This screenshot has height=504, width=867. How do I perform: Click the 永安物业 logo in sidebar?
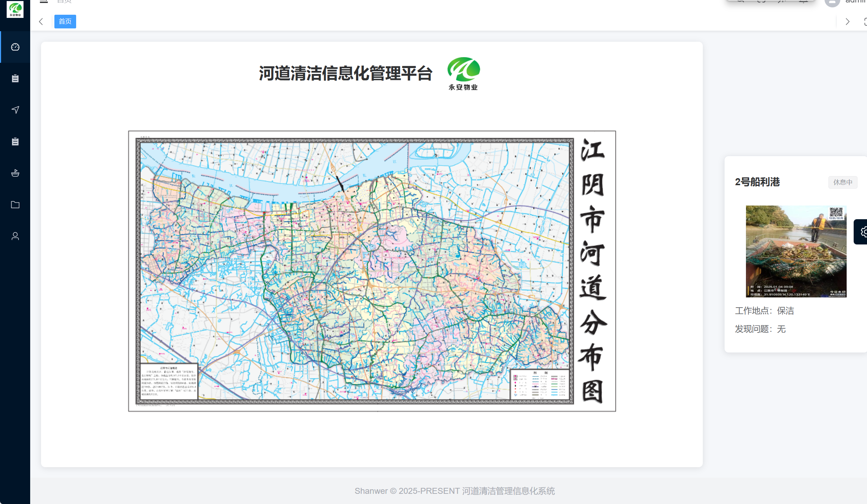[15, 9]
